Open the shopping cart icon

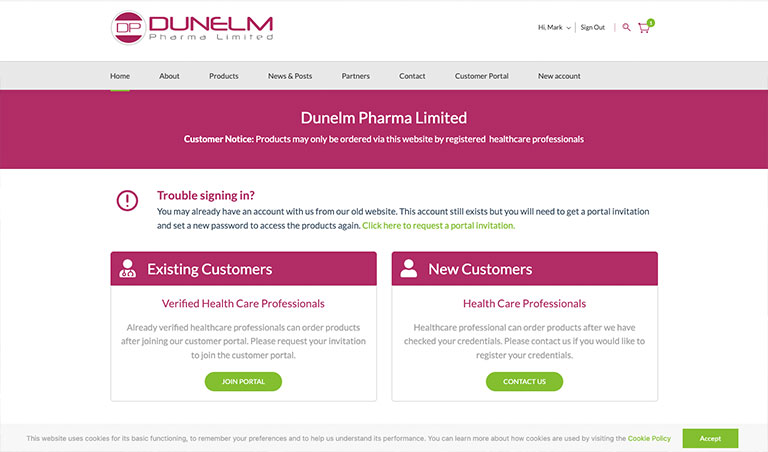(x=644, y=28)
